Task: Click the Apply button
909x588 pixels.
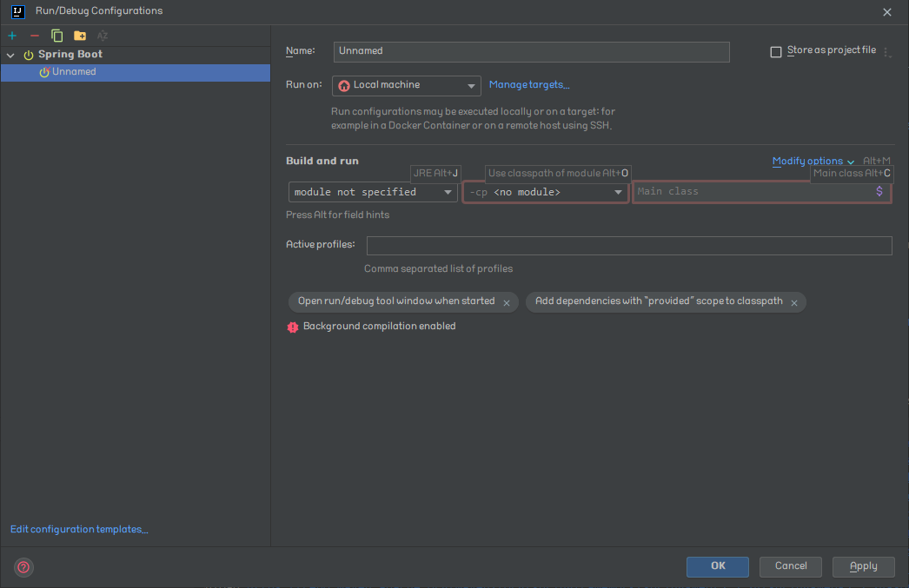Action: 863,566
